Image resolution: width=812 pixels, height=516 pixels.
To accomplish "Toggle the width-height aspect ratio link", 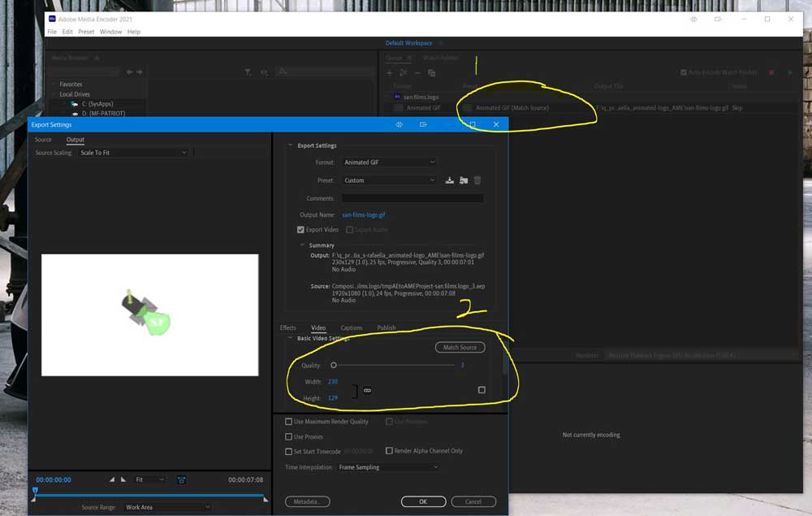I will [367, 391].
